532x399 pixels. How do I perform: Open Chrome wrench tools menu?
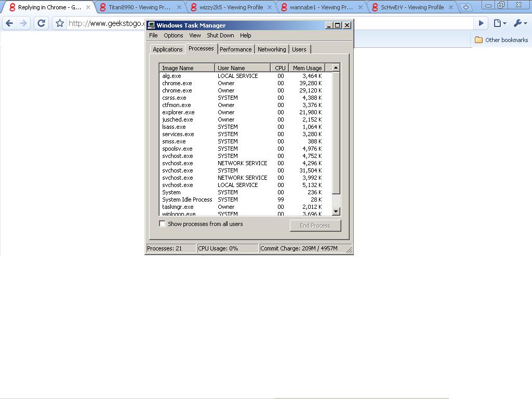click(x=520, y=23)
